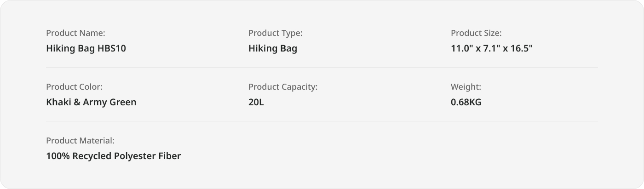Viewport: 644px width, 189px height.
Task: Click the 16.5" dimension in product size
Action: (521, 48)
